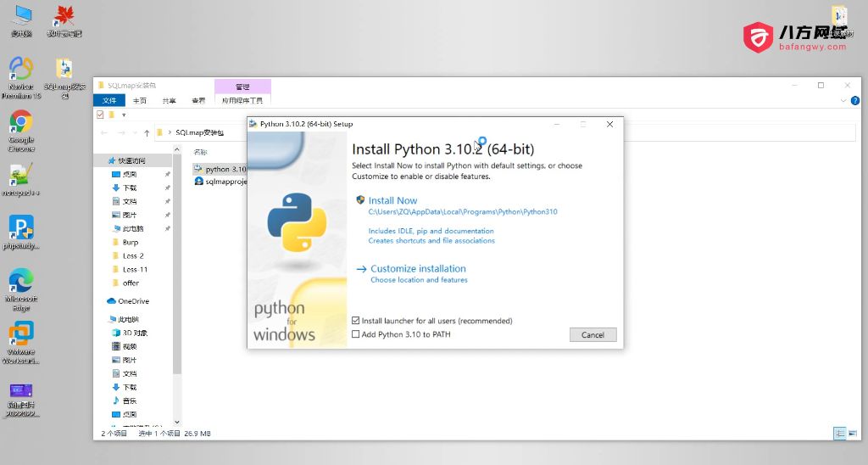
Task: Open Explorer help question mark icon
Action: pos(854,100)
